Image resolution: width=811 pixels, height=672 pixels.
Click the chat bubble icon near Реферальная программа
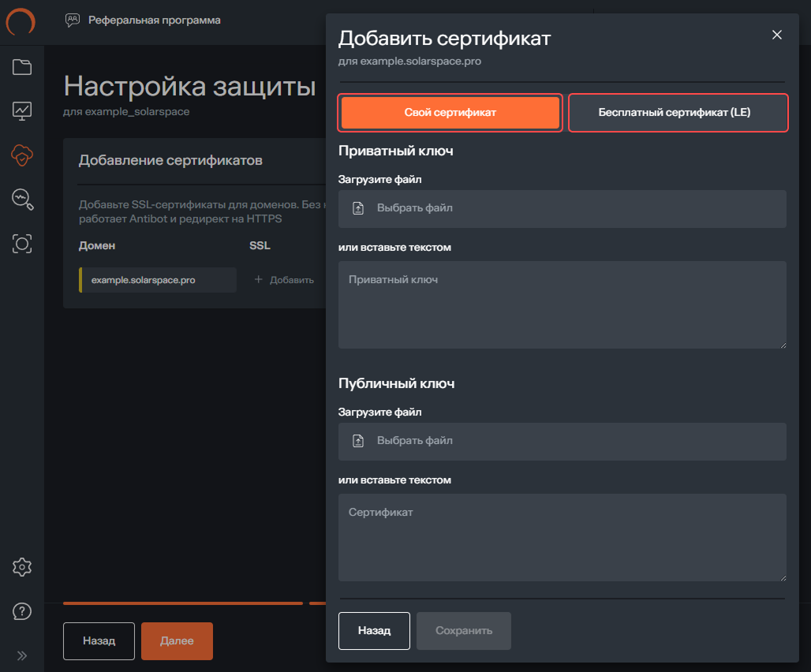click(x=73, y=21)
